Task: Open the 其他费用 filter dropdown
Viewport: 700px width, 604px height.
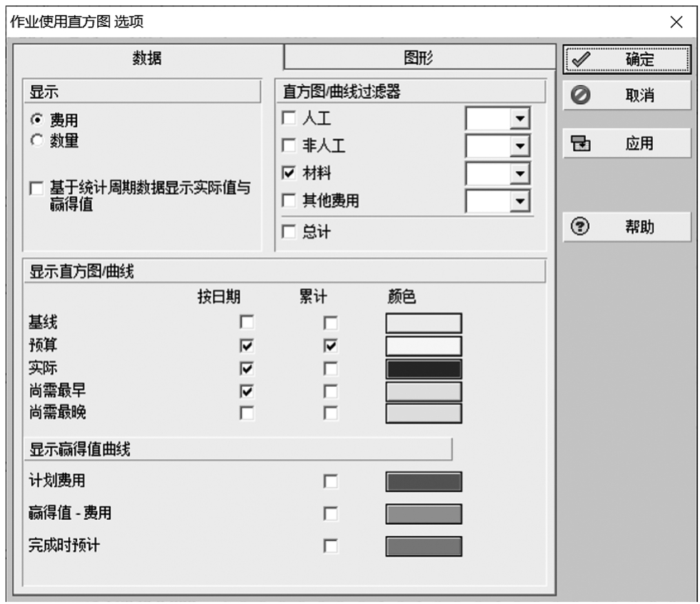Action: (x=520, y=201)
